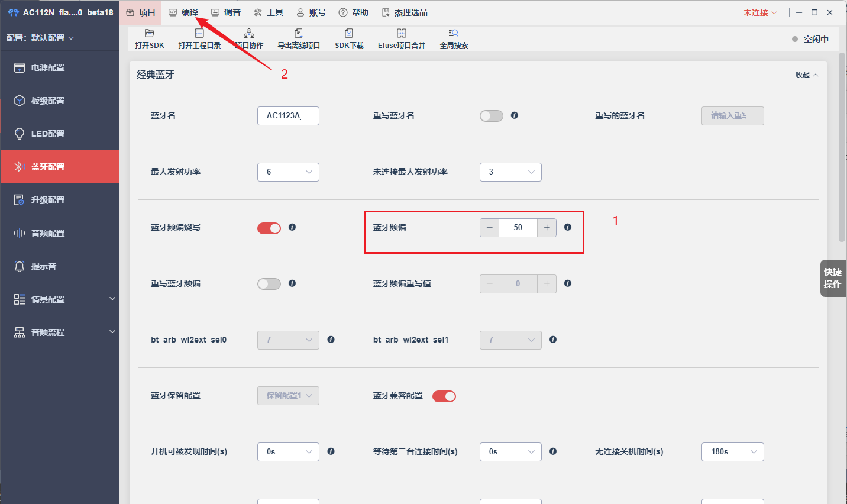Open the 编译 menu
Image resolution: width=847 pixels, height=504 pixels.
tap(183, 12)
